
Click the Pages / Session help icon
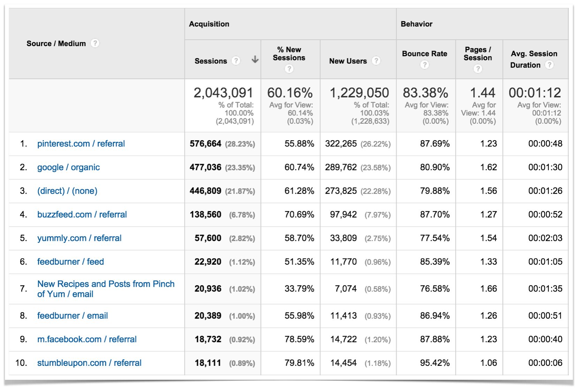click(x=478, y=69)
